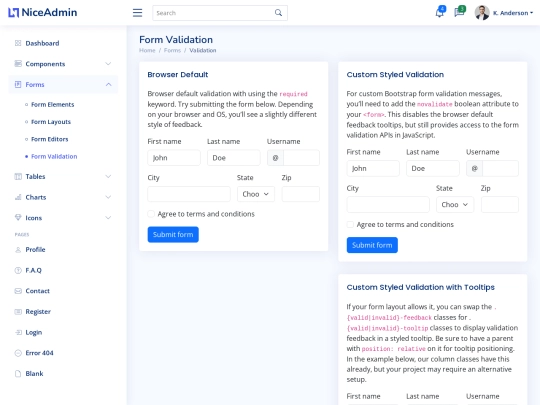Click K. Anderson profile avatar

tap(482, 13)
